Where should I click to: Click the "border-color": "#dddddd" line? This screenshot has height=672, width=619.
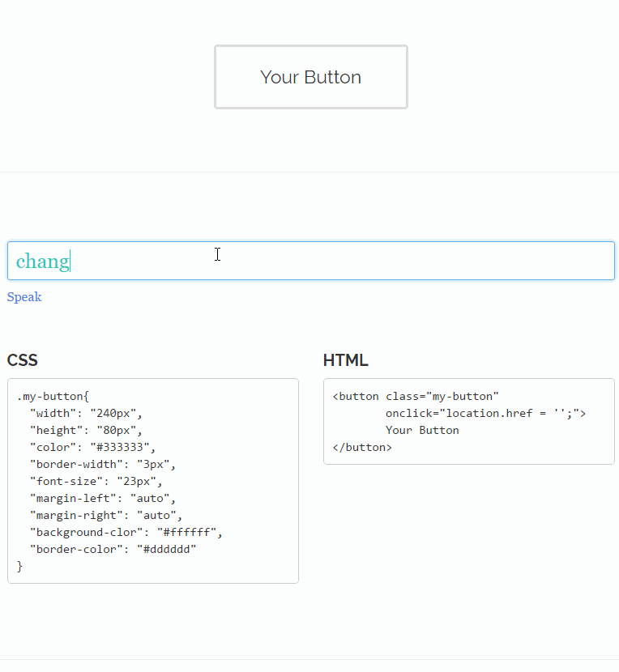pos(113,549)
